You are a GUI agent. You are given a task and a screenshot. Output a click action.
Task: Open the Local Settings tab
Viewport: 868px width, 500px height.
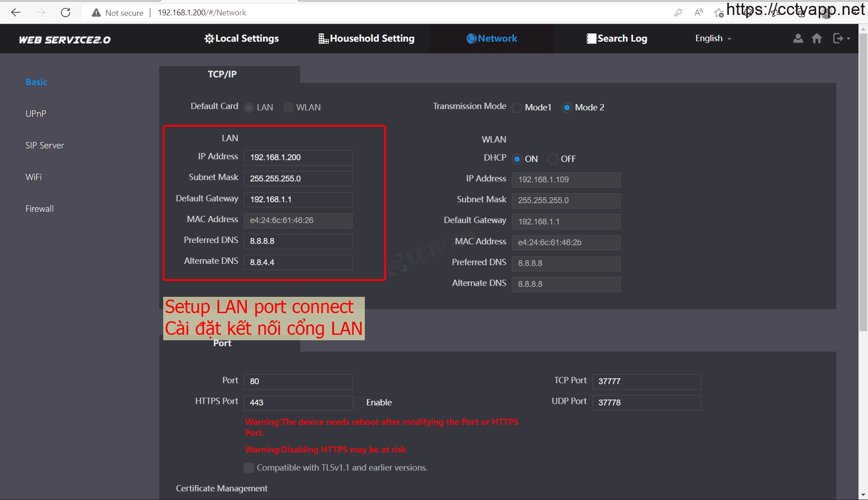(x=241, y=38)
